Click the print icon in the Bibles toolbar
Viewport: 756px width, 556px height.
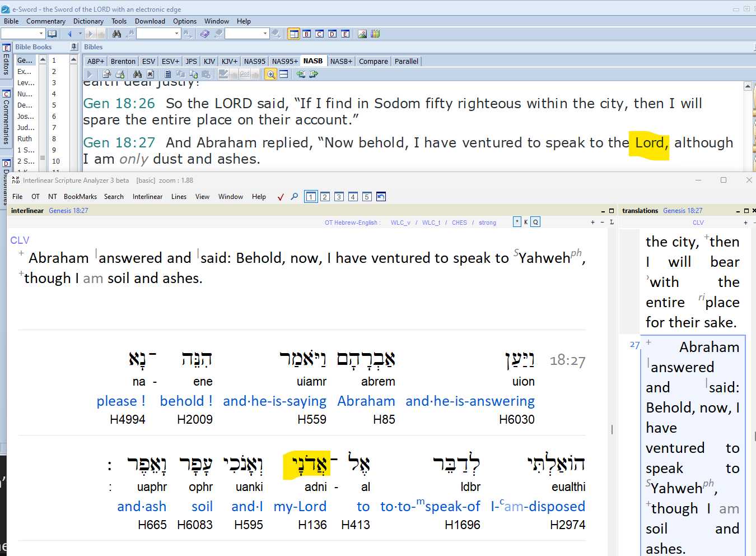click(120, 74)
